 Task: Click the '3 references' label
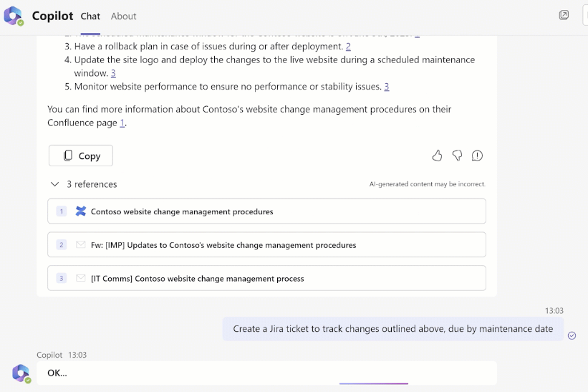click(92, 184)
